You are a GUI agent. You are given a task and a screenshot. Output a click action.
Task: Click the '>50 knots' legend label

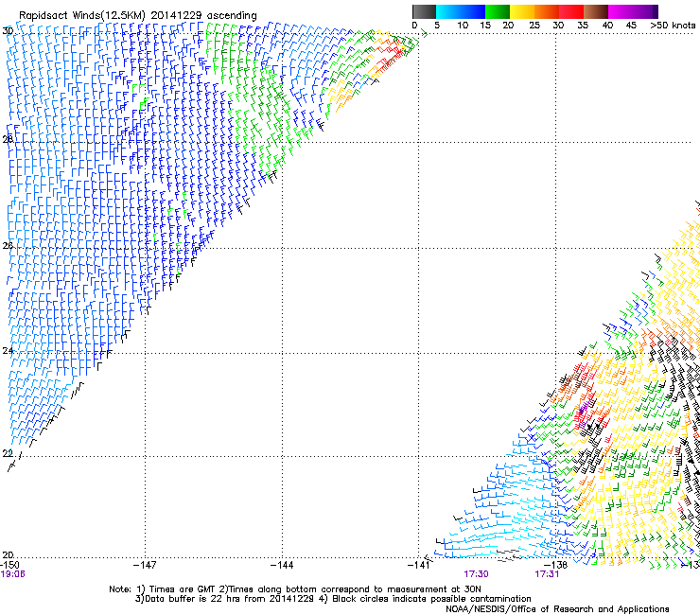point(673,26)
